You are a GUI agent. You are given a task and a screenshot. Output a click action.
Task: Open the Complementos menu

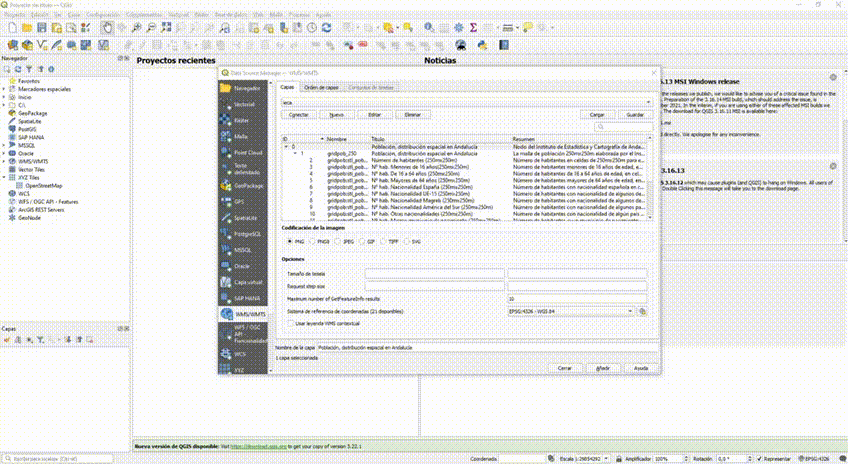point(146,16)
